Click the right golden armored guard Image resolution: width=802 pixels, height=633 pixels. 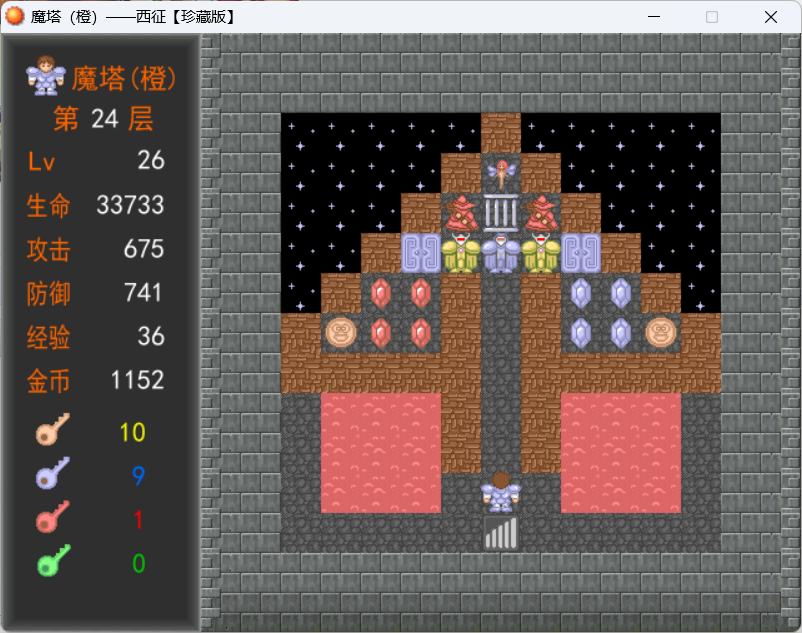(541, 253)
